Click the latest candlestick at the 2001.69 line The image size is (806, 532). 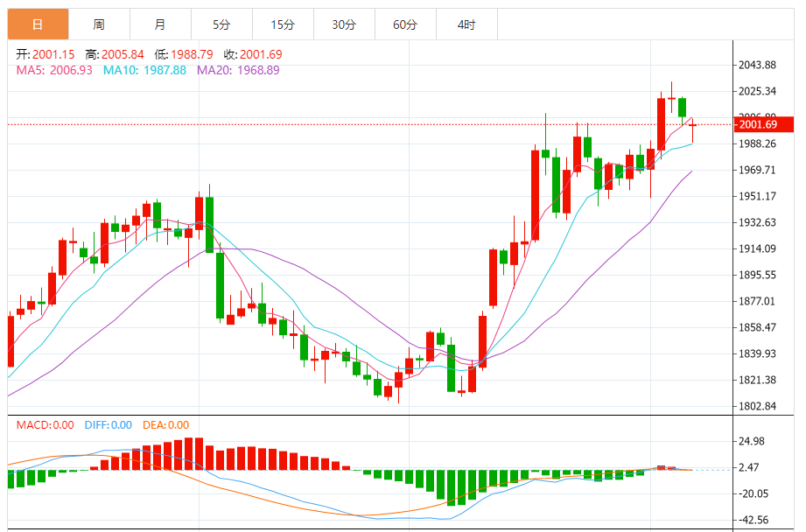[x=692, y=125]
